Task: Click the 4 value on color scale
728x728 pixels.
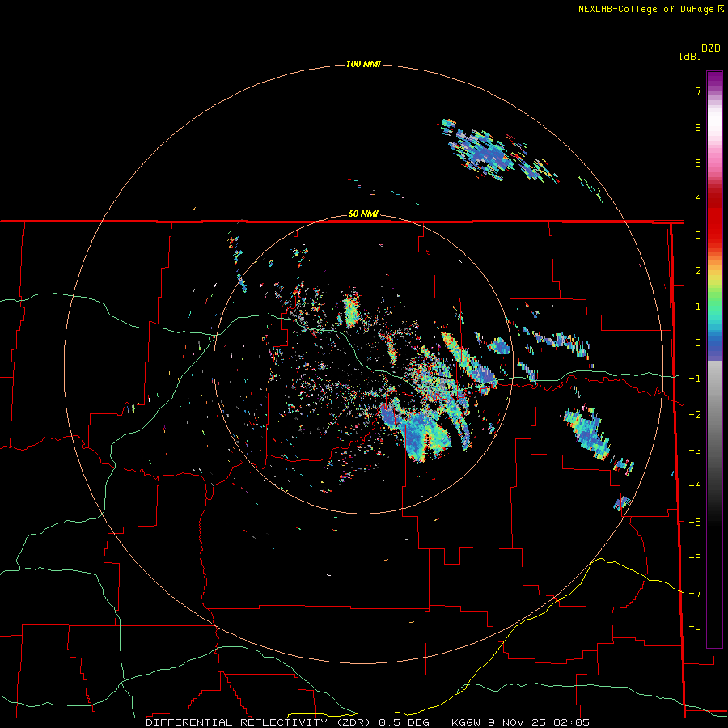Action: (698, 199)
